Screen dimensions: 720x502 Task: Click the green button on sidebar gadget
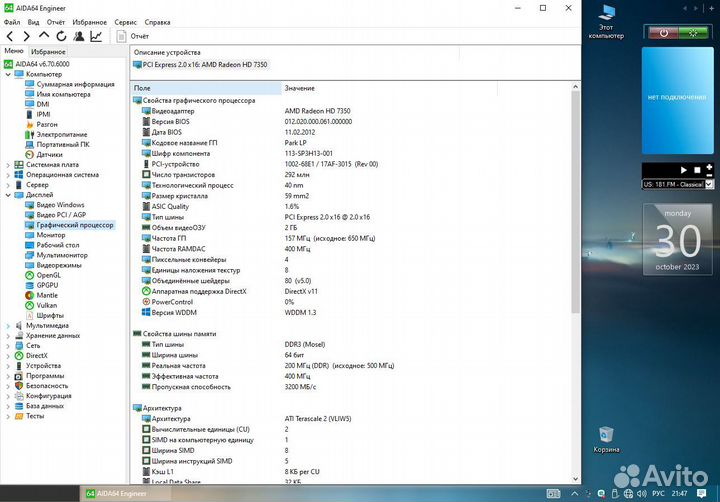click(x=692, y=32)
